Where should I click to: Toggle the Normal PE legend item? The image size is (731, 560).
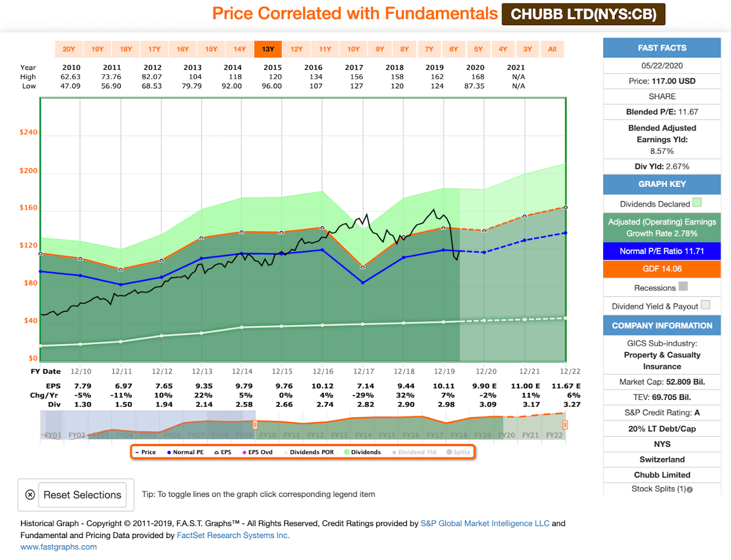coord(185,452)
